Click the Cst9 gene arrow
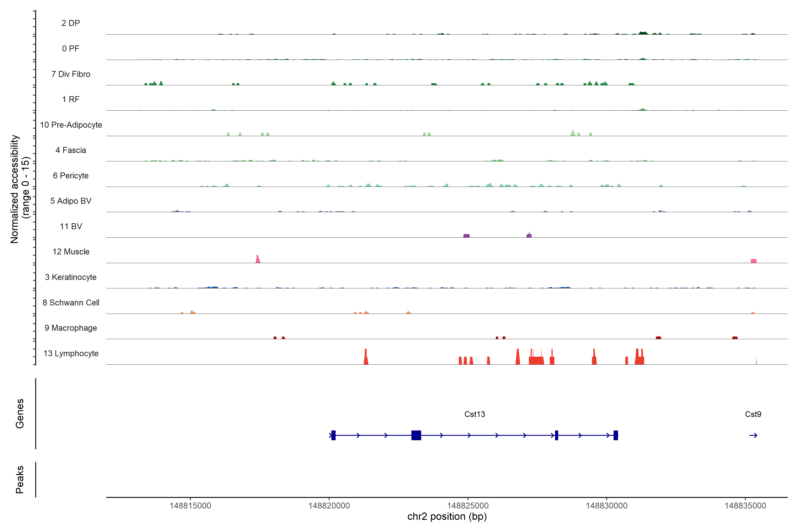The height and width of the screenshot is (532, 798). pos(753,435)
